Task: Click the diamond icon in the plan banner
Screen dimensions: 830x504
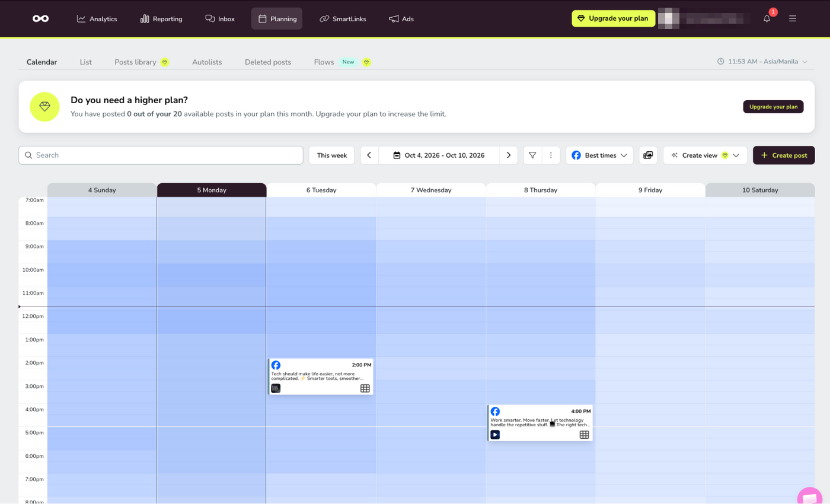Action: coord(45,107)
